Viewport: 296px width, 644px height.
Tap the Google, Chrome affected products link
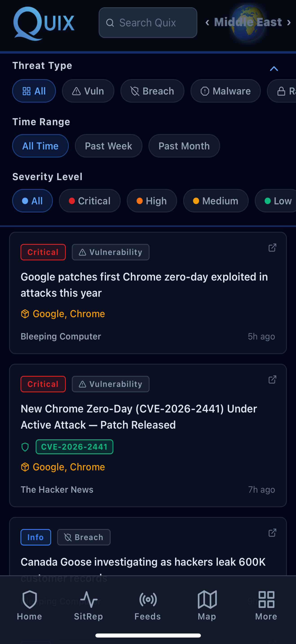tap(68, 467)
